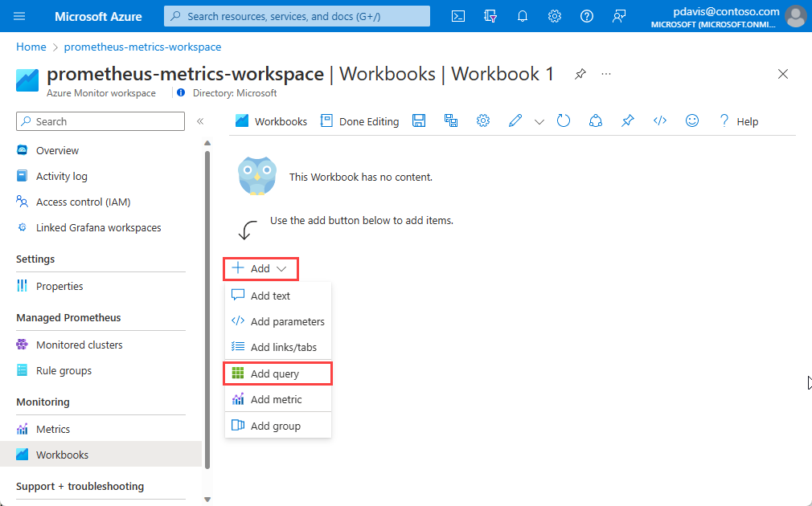The width and height of the screenshot is (812, 506).
Task: Select Workbooks in the left menu
Action: 100,455
